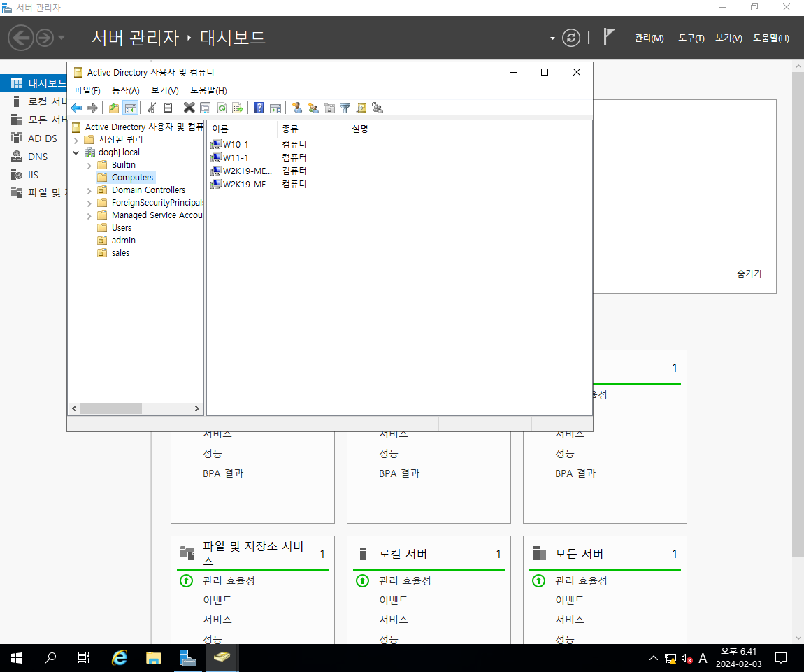Screen dimensions: 804x672
Task: Expand the Managed Service Accounts node
Action: pos(89,215)
